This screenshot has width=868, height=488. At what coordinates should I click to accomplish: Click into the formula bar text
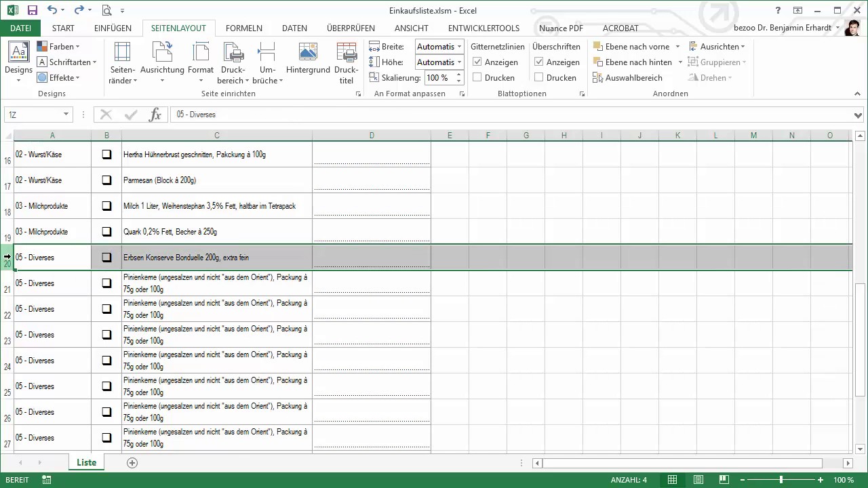[509, 115]
